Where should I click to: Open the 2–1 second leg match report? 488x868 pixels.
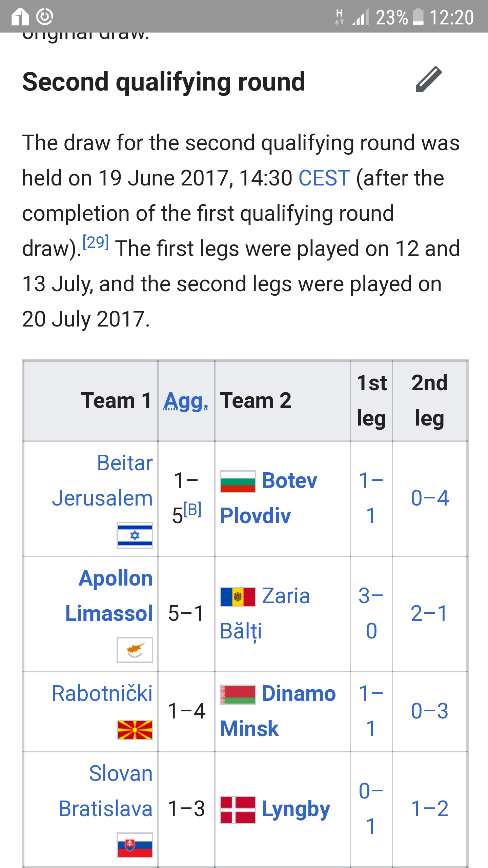(x=429, y=613)
